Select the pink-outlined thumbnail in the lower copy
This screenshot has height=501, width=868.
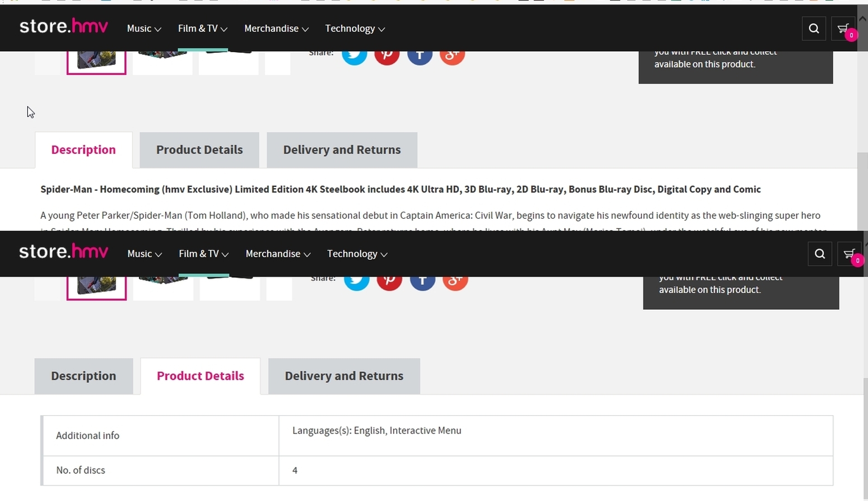point(97,288)
